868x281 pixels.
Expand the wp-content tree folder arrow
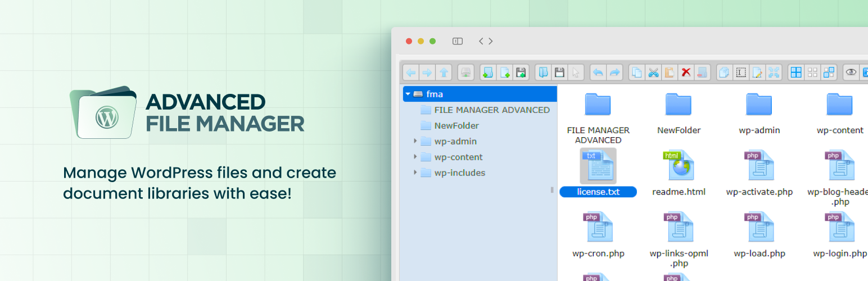(415, 157)
